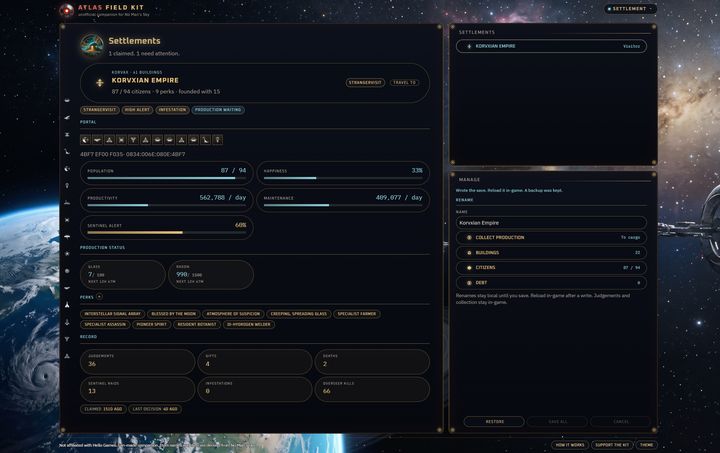Click the Glass production status card
The image size is (720, 453).
click(x=123, y=274)
